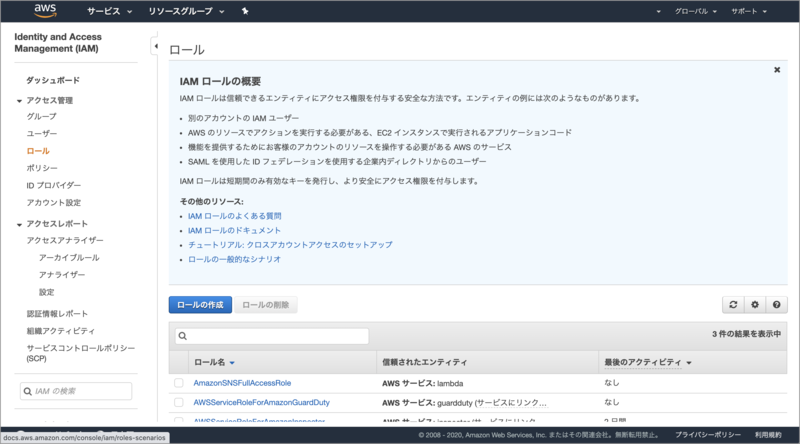Viewport: 800px width, 444px height.
Task: Open グループ in sidebar
Action: coord(41,116)
